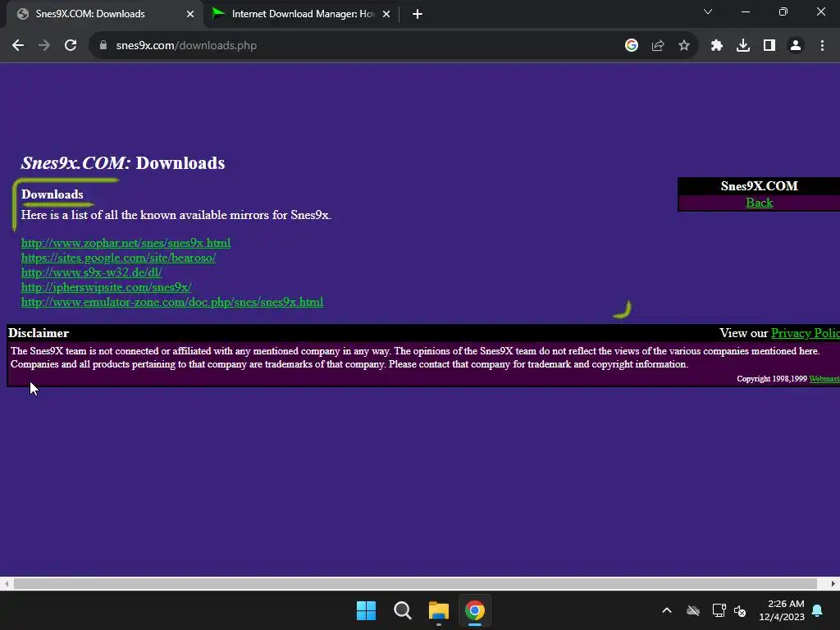
Task: Click the forward navigation arrow
Action: (x=44, y=46)
